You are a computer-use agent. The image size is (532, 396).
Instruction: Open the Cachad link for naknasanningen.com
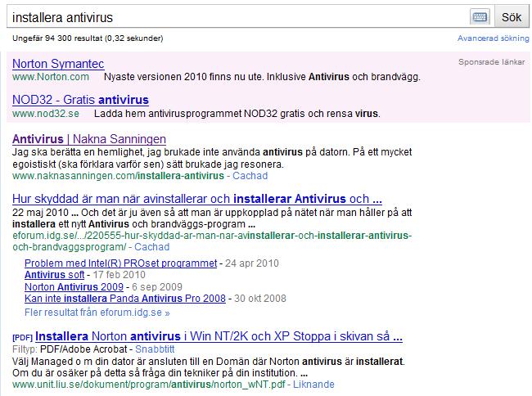(x=250, y=176)
